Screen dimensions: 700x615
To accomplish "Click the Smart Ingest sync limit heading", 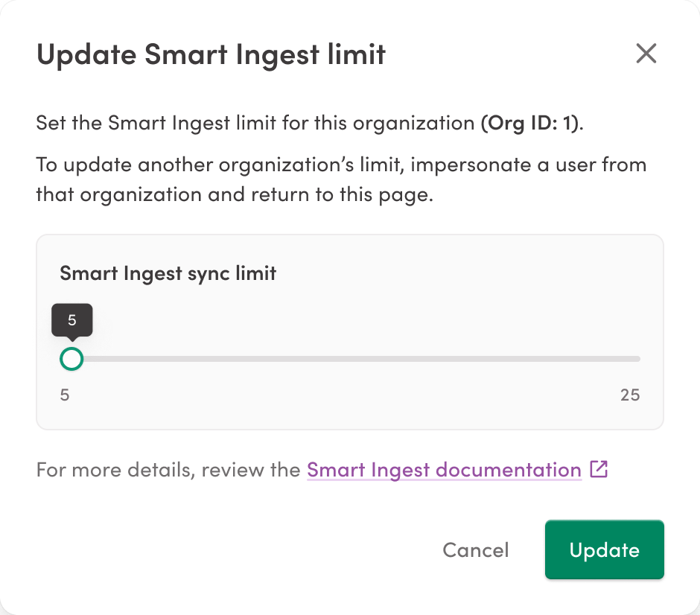I will [167, 273].
